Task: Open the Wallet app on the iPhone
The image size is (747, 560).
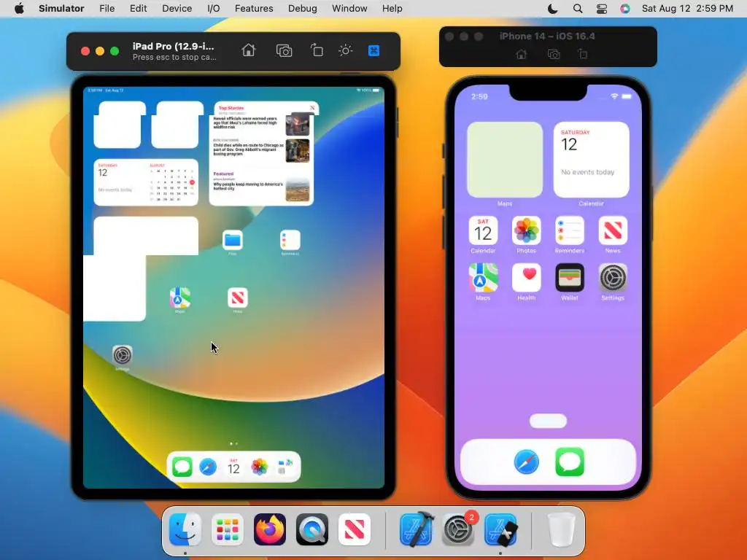Action: pyautogui.click(x=570, y=278)
